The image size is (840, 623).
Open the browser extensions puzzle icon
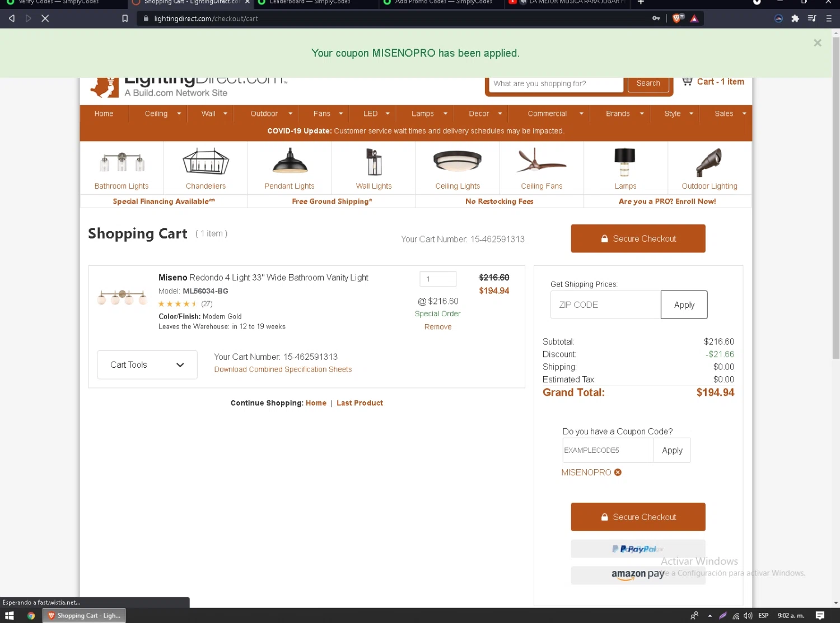coord(795,18)
